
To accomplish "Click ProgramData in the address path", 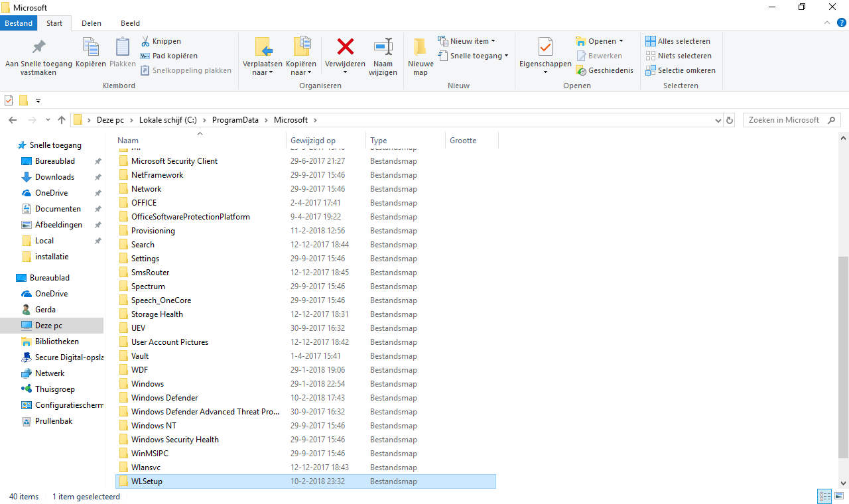I will (x=237, y=120).
